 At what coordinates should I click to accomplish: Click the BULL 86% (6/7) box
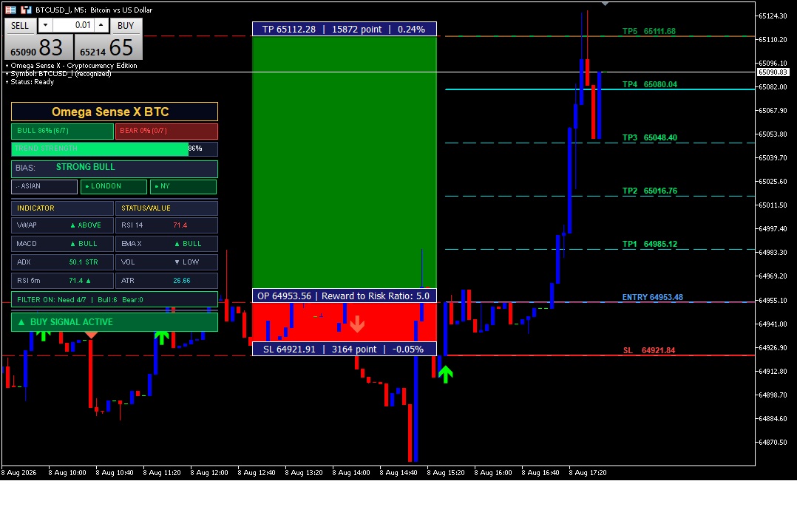point(62,131)
